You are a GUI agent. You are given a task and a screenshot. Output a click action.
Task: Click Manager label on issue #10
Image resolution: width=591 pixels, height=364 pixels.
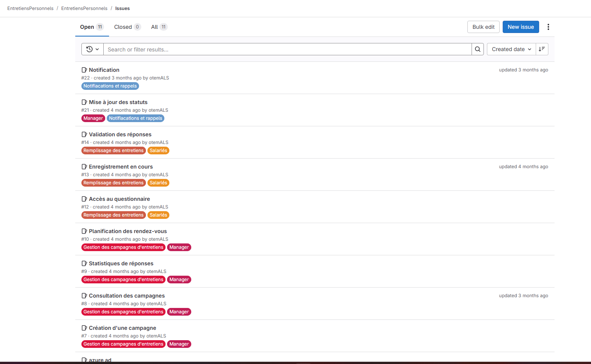(179, 247)
